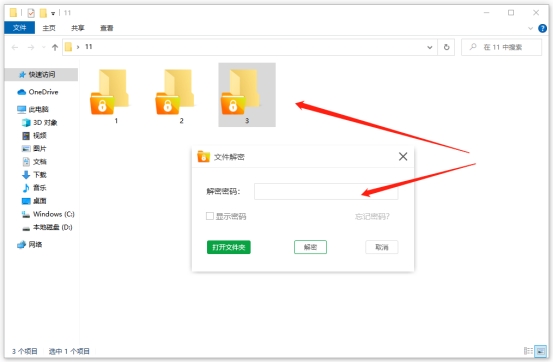Click the 3 个项目 status text
Screen dimensions: 554x362
click(x=24, y=351)
